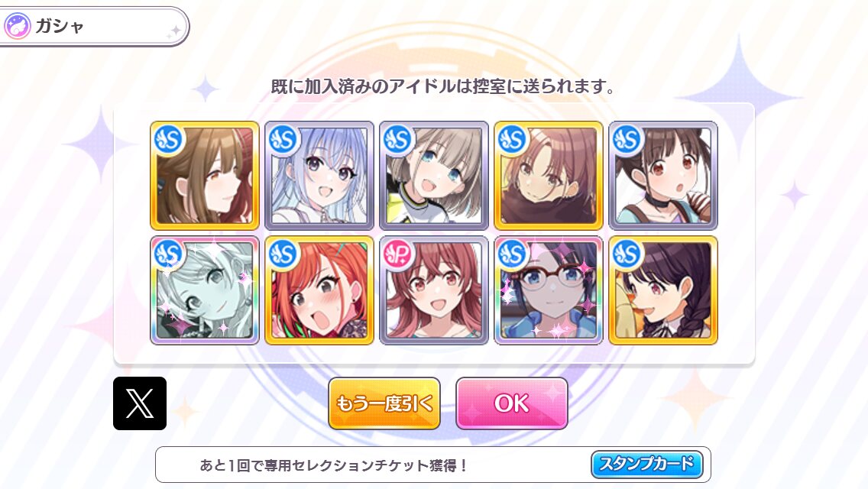Select the silver-haired idol in the rainbow frame

(205, 290)
